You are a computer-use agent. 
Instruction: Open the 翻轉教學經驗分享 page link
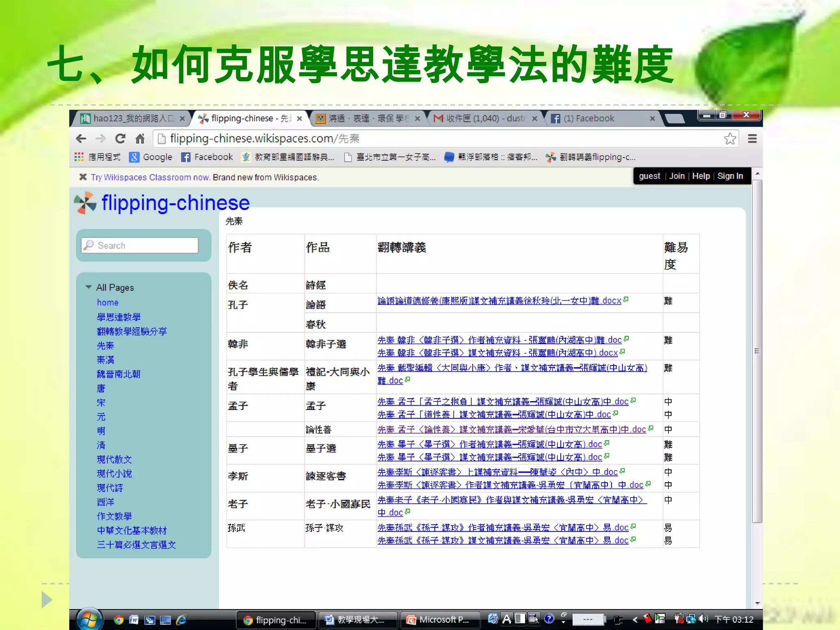coord(132,331)
